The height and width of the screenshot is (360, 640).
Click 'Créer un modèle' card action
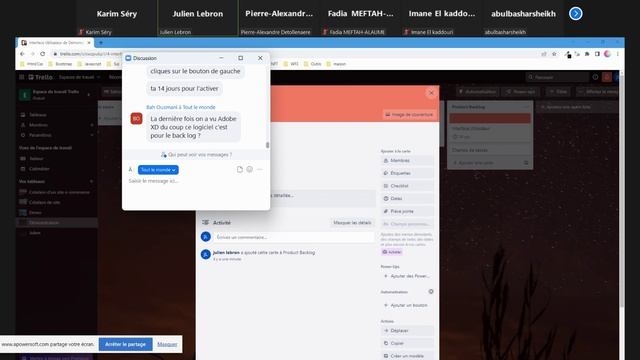pyautogui.click(x=407, y=356)
